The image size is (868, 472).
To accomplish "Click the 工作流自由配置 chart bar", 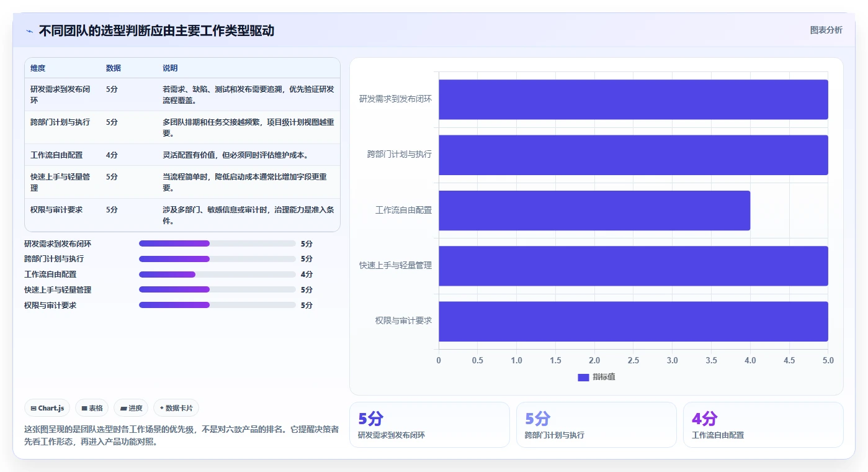I will click(594, 211).
